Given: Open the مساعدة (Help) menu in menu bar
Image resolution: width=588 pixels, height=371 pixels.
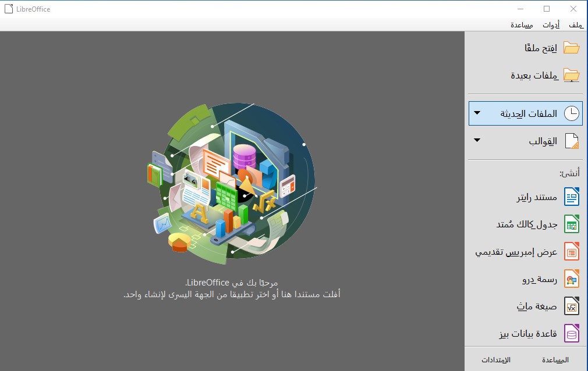Looking at the screenshot, I should pyautogui.click(x=522, y=25).
